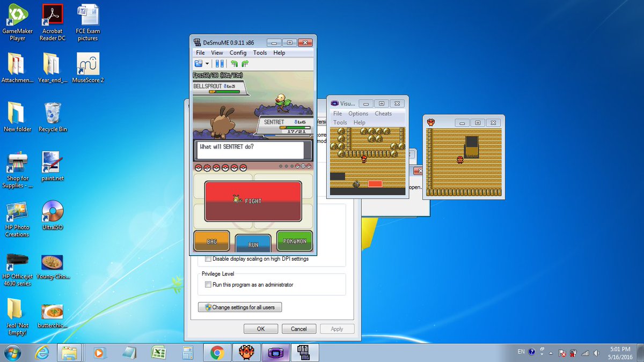Open HP Photo Creations shortcut
The image size is (644, 362).
pos(18,219)
